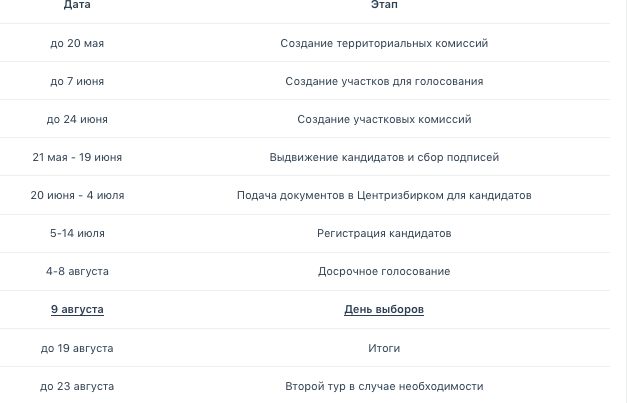Select the "21 мая - 19 июня" cell
Screen dimensions: 627x403
click(77, 158)
